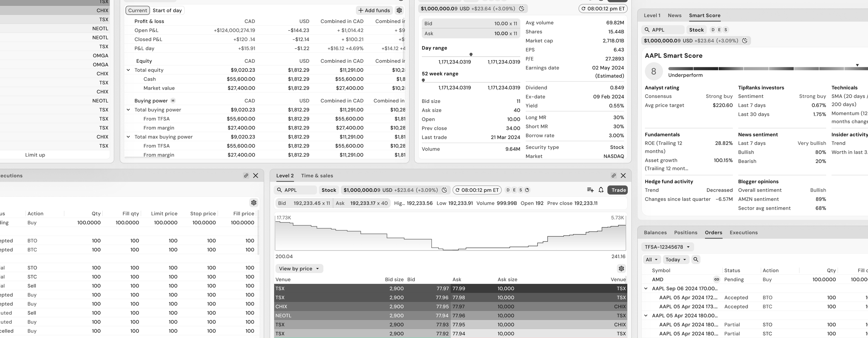Click the E badge in Smart Score panel
The width and height of the screenshot is (868, 338).
click(719, 30)
